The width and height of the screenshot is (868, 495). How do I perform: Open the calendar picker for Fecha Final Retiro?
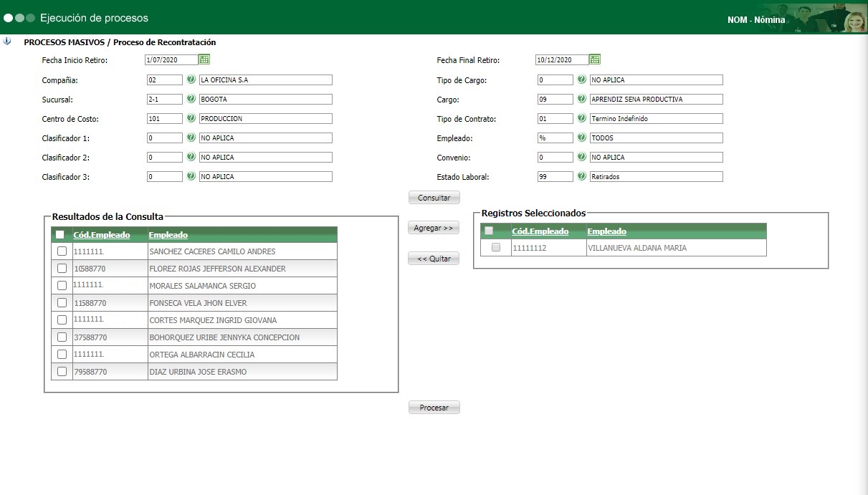(x=595, y=59)
